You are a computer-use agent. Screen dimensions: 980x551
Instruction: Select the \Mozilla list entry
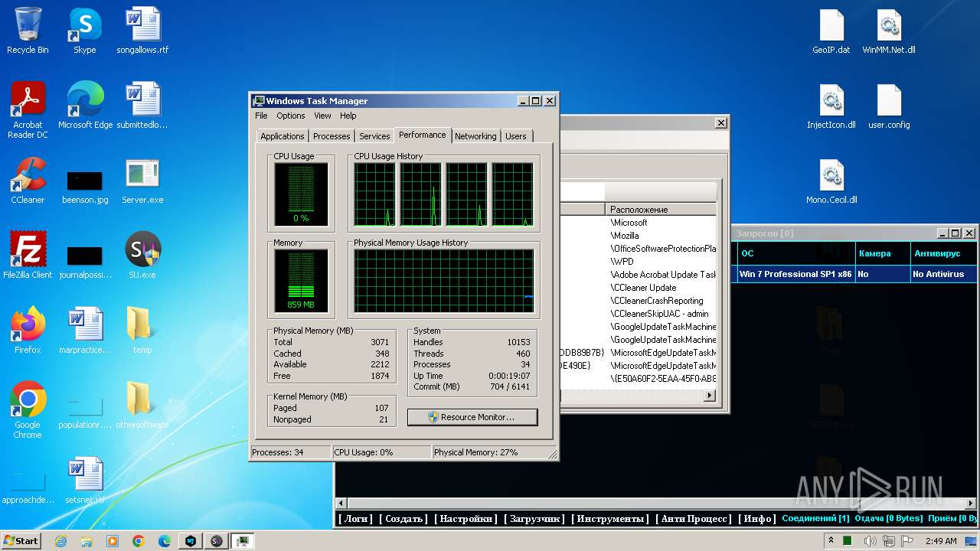[x=625, y=236]
